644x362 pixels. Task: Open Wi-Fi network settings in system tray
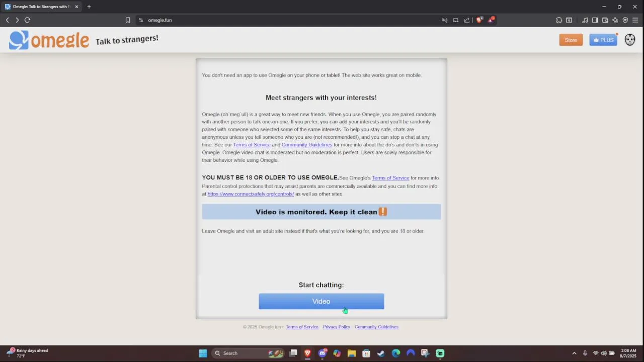[596, 353]
